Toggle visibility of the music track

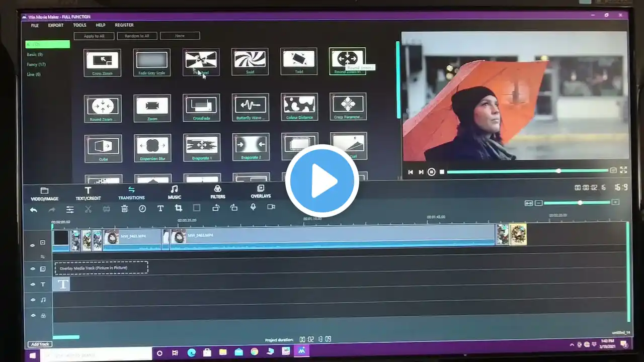(x=33, y=300)
